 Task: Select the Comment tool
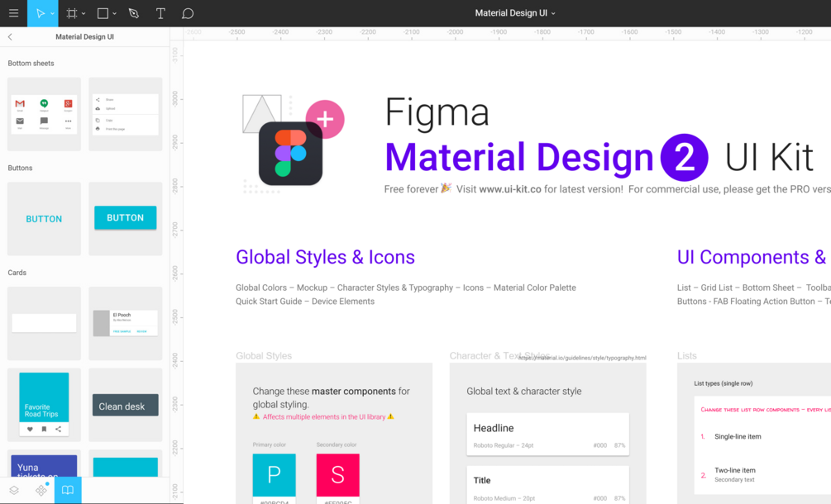tap(188, 13)
